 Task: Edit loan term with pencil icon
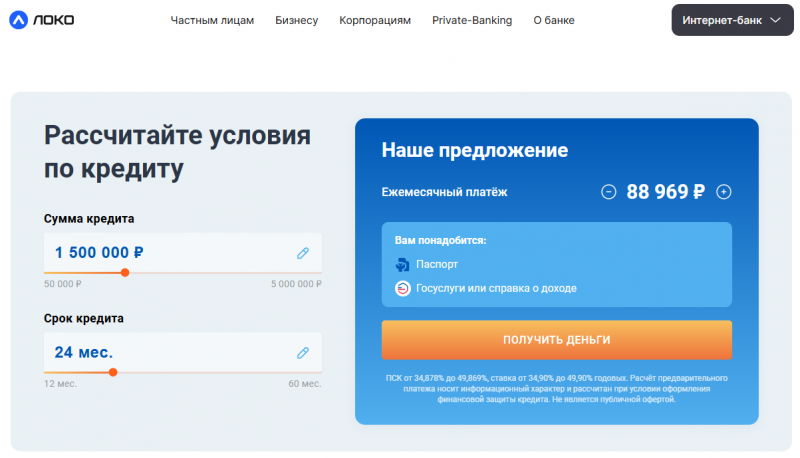coord(303,353)
